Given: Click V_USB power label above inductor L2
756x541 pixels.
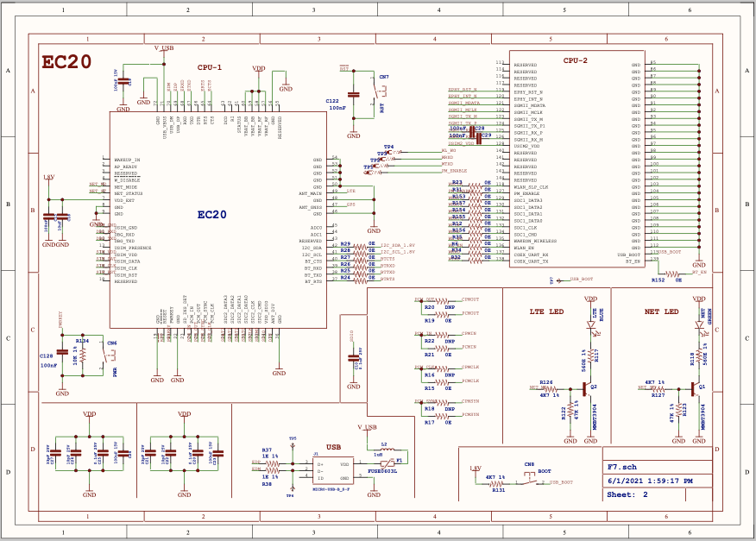Looking at the screenshot, I should (367, 427).
